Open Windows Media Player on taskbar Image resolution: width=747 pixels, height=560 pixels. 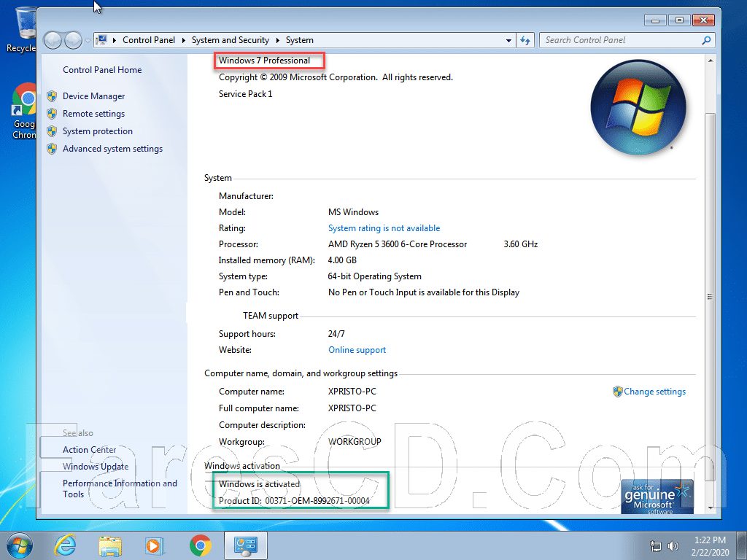pos(155,545)
